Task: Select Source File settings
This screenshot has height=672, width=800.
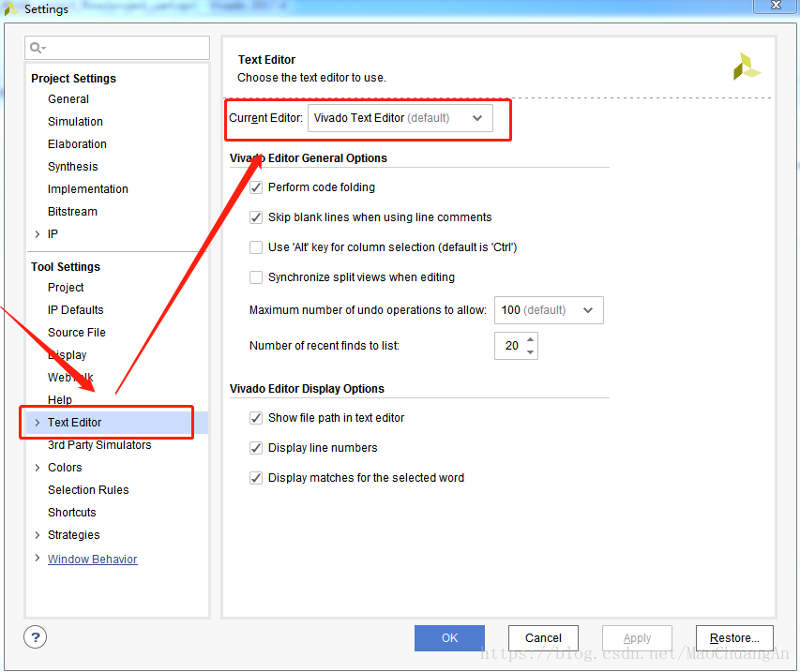Action: point(77,333)
